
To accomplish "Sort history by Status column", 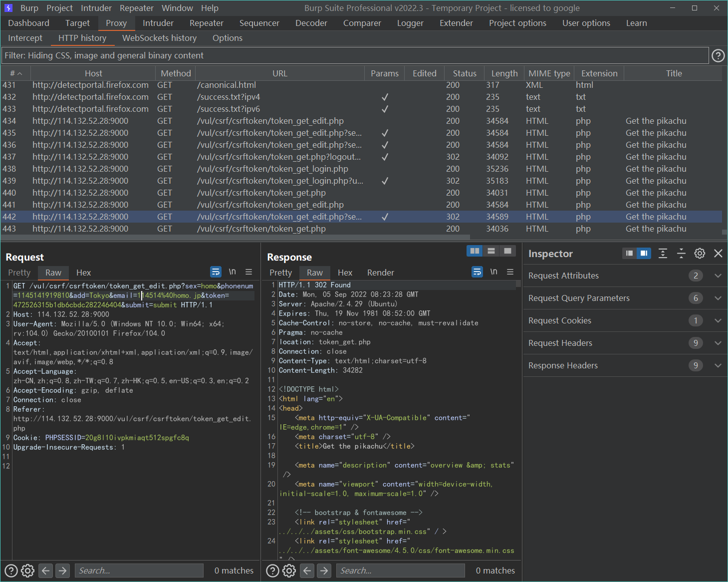I will point(465,73).
